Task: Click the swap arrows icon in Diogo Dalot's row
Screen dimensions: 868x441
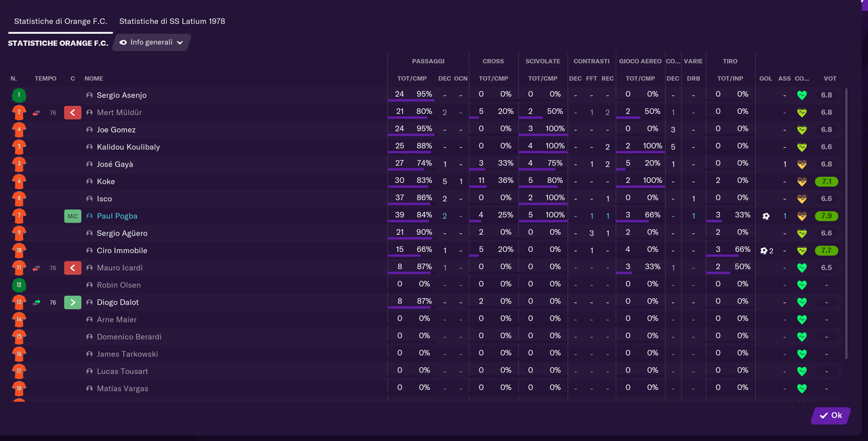Action: (37, 302)
